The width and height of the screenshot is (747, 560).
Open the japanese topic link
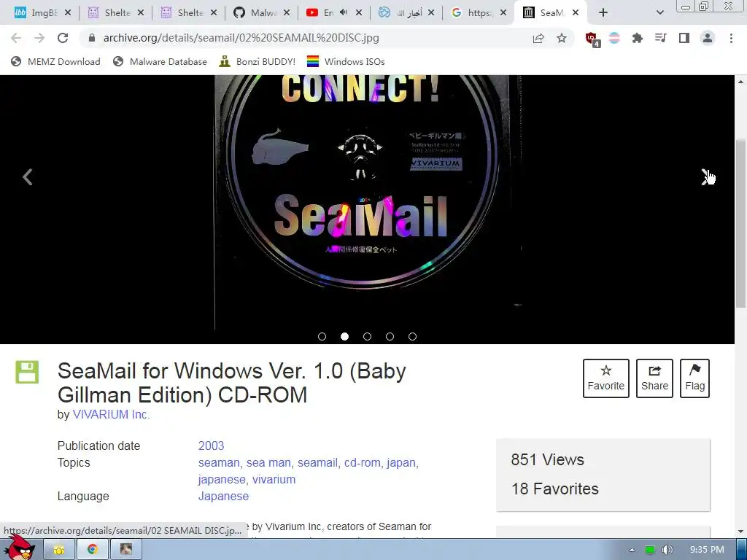[222, 479]
